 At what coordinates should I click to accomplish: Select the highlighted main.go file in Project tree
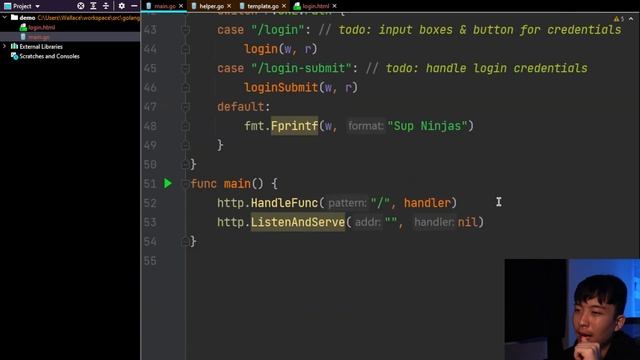coord(39,37)
